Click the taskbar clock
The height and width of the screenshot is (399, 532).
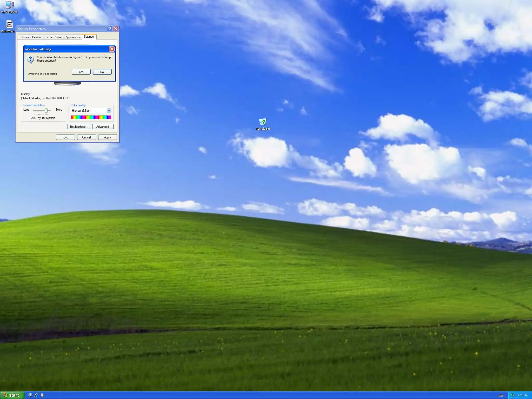tap(522, 395)
